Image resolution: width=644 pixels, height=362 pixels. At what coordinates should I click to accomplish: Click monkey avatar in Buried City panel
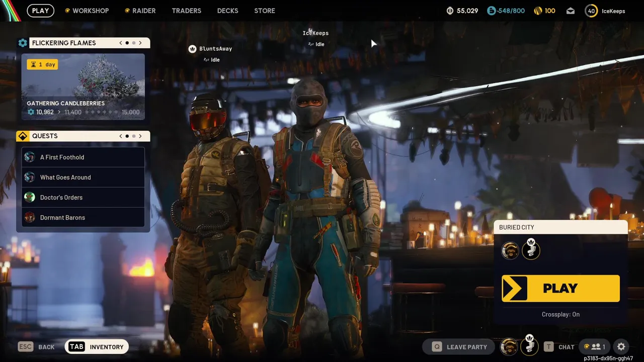[510, 250]
